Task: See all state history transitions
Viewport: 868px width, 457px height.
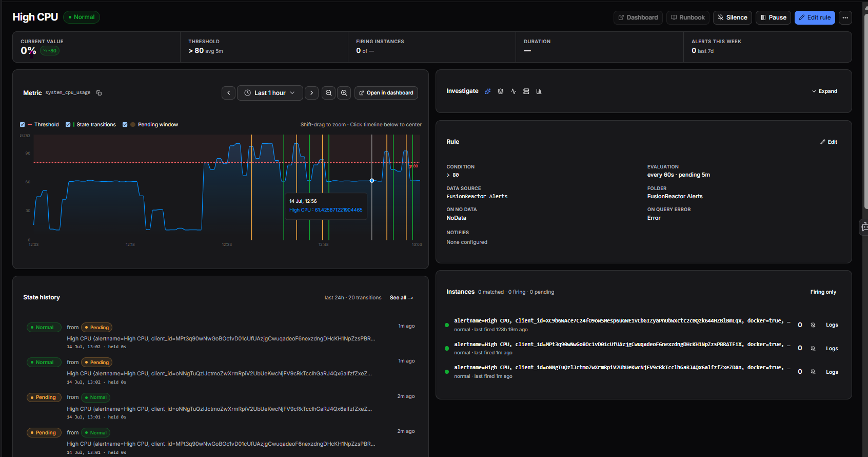Action: 401,298
